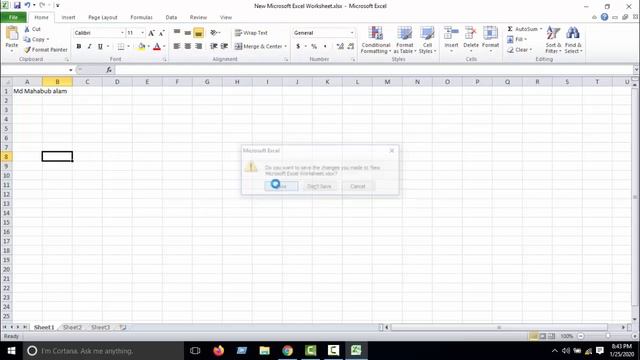Switch to the Data ribbon tab
Screen dimensions: 640x360
click(x=171, y=18)
